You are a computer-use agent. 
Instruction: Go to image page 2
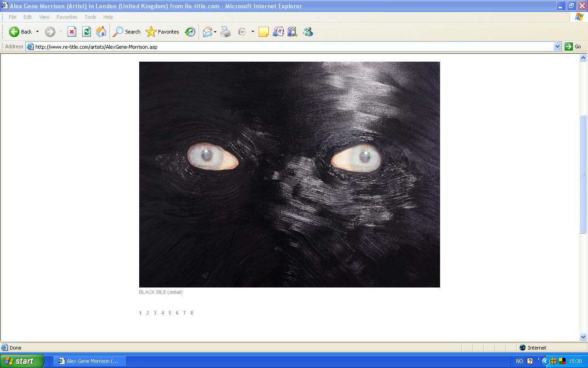pyautogui.click(x=147, y=313)
